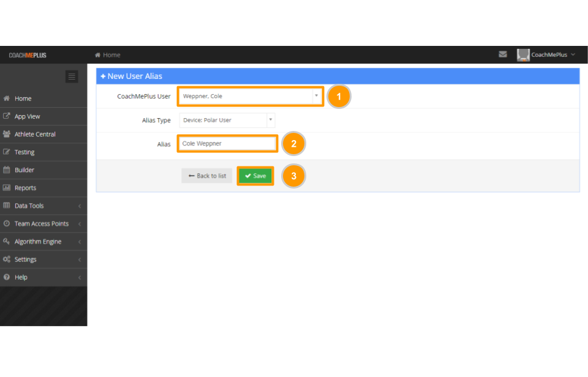588x377 pixels.
Task: Open the CoachMePlus User dropdown
Action: click(x=250, y=96)
